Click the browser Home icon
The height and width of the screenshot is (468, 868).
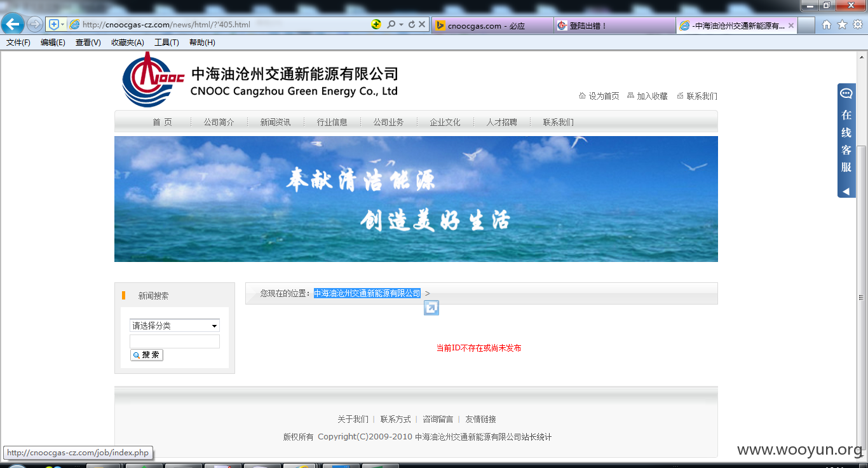827,25
